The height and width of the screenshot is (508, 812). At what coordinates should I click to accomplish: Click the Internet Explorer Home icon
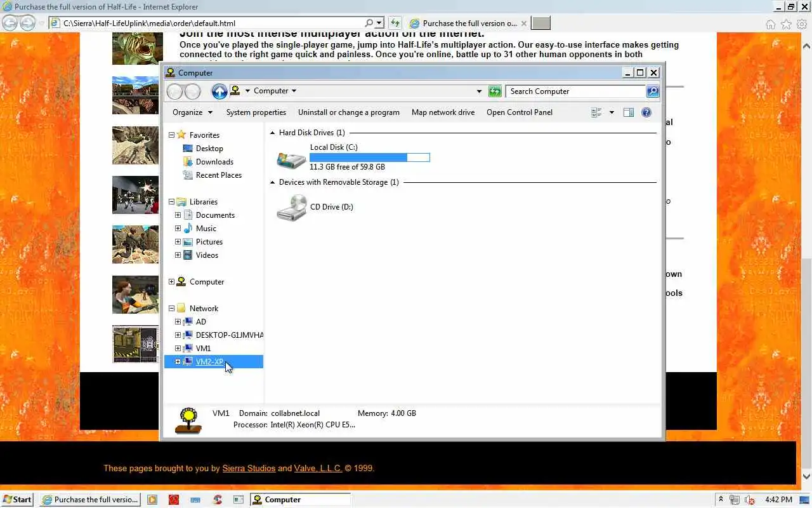(771, 24)
